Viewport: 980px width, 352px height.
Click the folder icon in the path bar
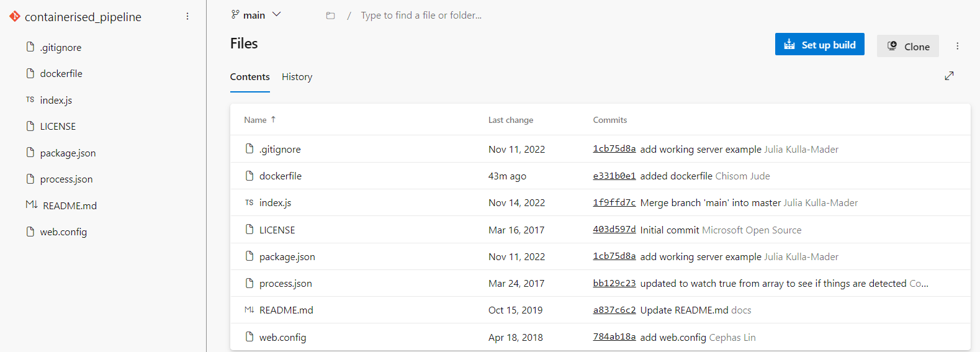click(x=330, y=16)
